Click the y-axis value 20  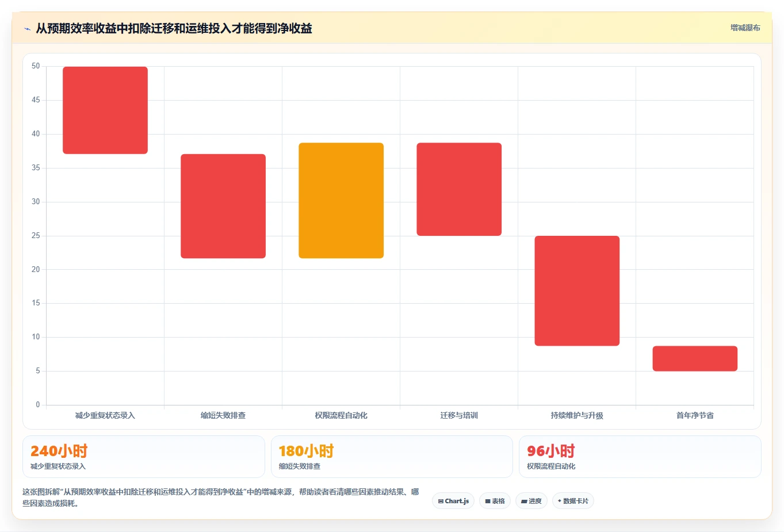coord(36,269)
